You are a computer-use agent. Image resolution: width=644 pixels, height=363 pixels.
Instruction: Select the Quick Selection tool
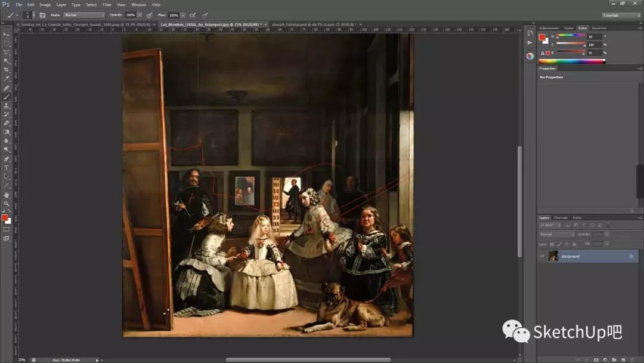[6, 61]
